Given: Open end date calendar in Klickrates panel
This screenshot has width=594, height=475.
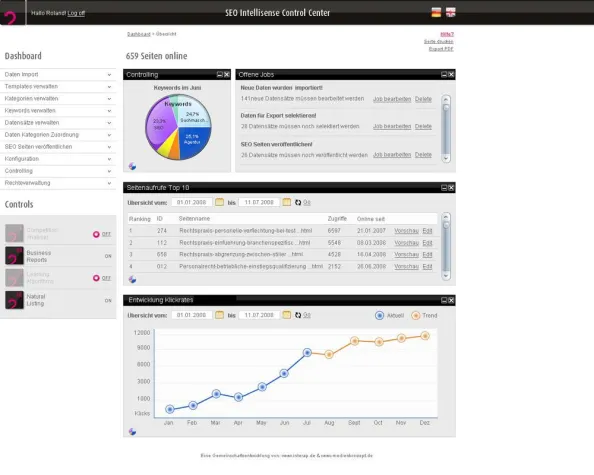Looking at the screenshot, I should pos(287,315).
